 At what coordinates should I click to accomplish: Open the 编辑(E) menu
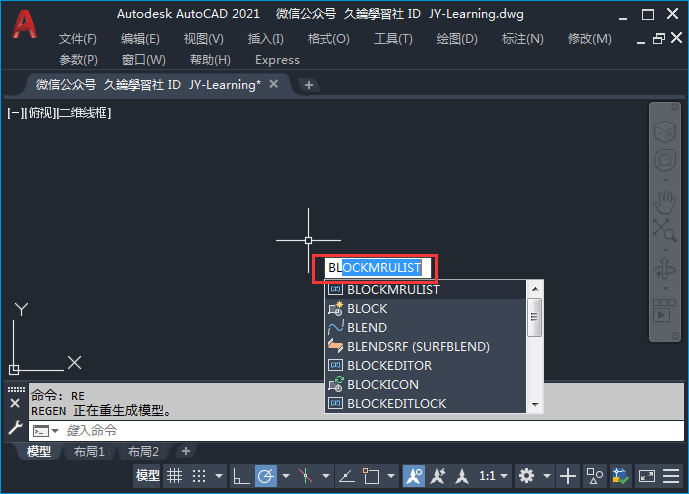(x=140, y=39)
